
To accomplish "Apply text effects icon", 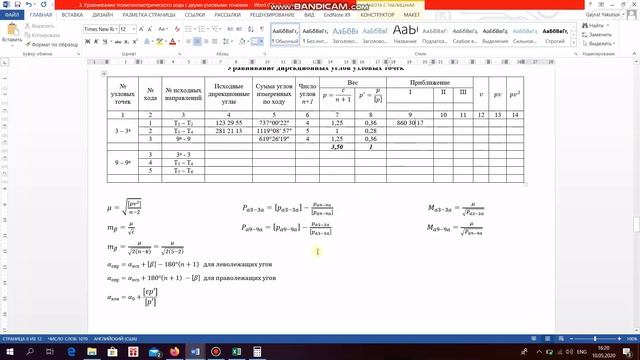I will [x=147, y=41].
